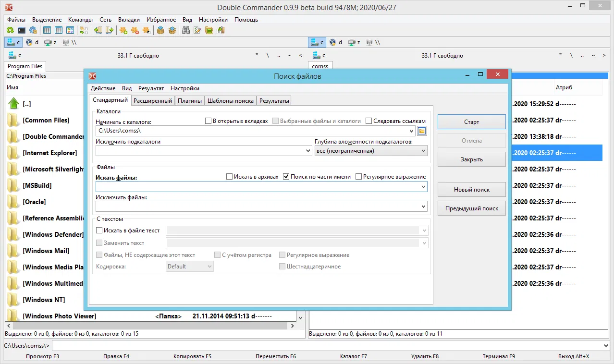Image resolution: width=614 pixels, height=364 pixels.
Task: Switch to 'Результаты' tab
Action: 274,101
